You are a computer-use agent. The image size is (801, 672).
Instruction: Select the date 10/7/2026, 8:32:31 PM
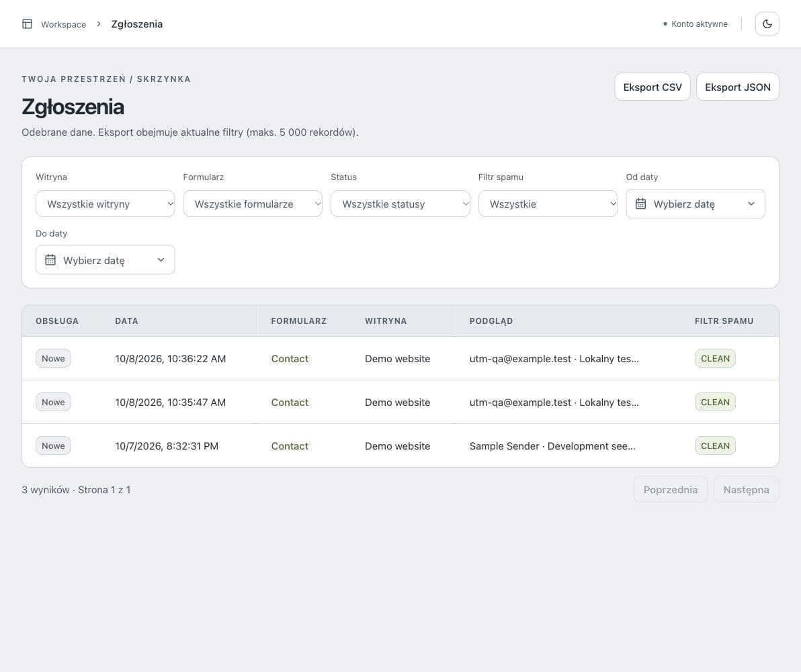[167, 446]
